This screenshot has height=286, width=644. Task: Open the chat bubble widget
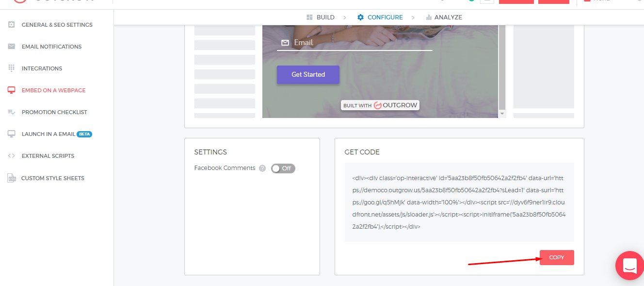[x=629, y=266]
